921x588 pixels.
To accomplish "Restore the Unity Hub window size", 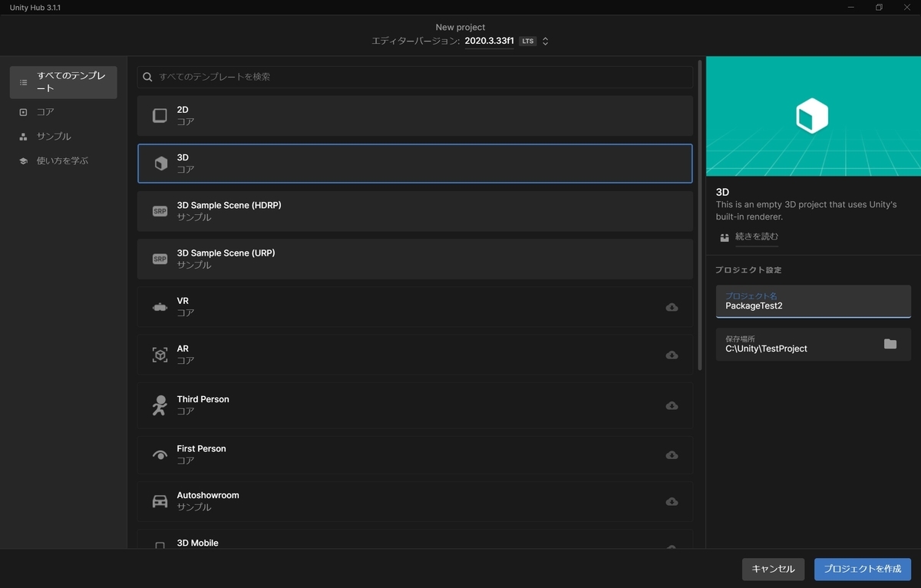I will pyautogui.click(x=879, y=7).
